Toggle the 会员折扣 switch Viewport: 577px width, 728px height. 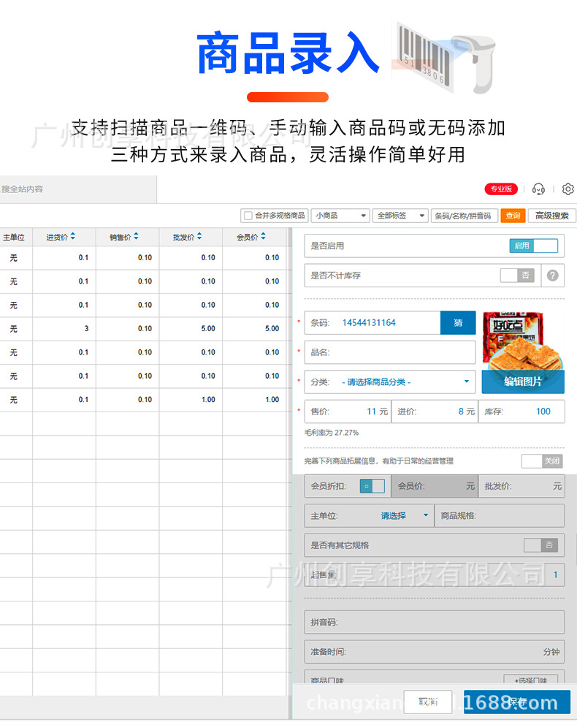pos(372,486)
